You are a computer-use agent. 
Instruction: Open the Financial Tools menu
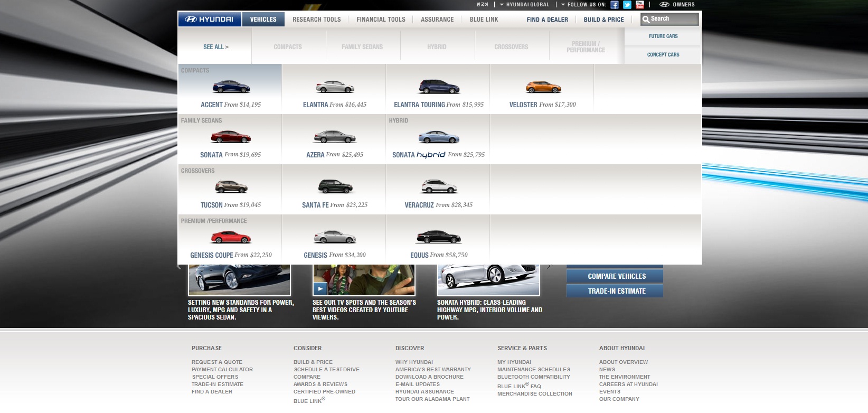pos(381,20)
